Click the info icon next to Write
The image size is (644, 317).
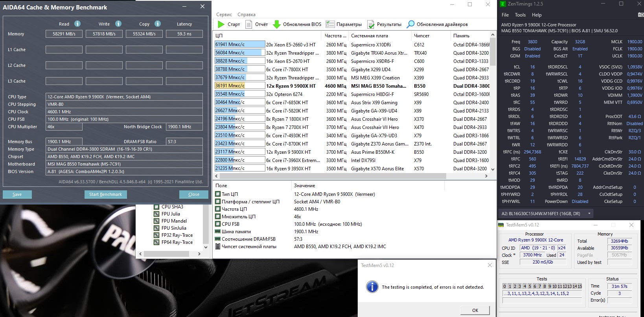tap(118, 24)
